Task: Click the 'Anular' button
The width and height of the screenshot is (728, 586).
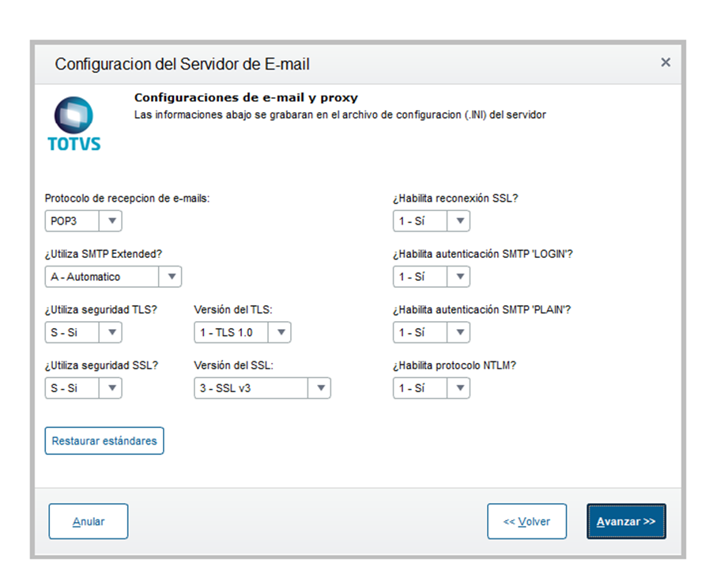Action: [x=88, y=521]
